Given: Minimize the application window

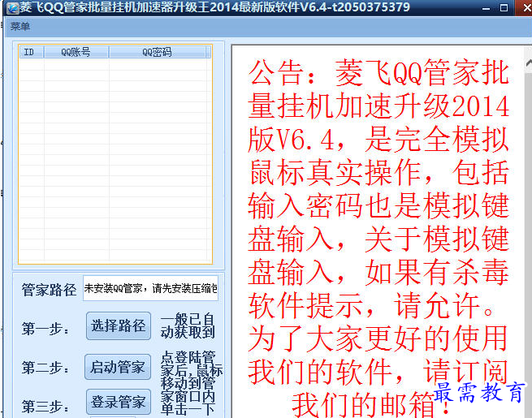Looking at the screenshot, I should point(486,7).
